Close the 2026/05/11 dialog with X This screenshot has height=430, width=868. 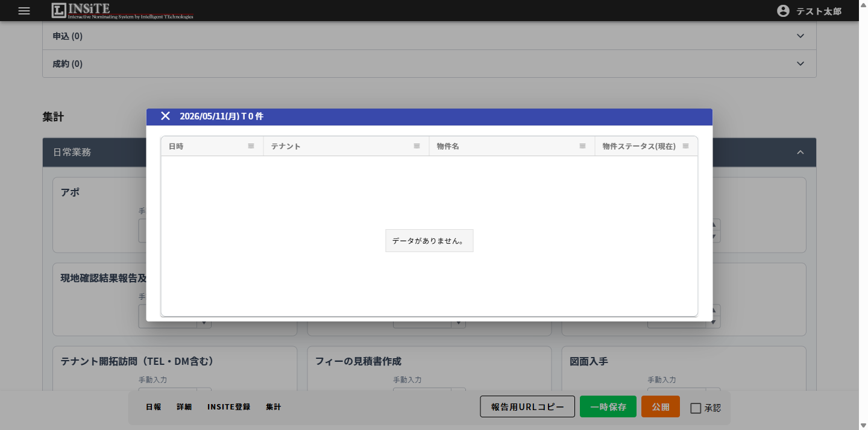165,116
